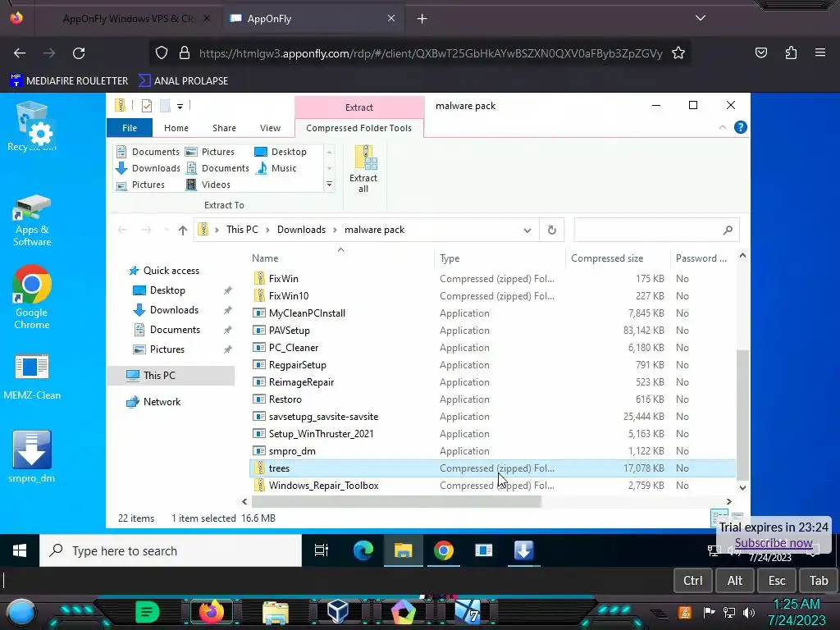Click the Pocket save icon
The image size is (840, 630).
[x=761, y=52]
